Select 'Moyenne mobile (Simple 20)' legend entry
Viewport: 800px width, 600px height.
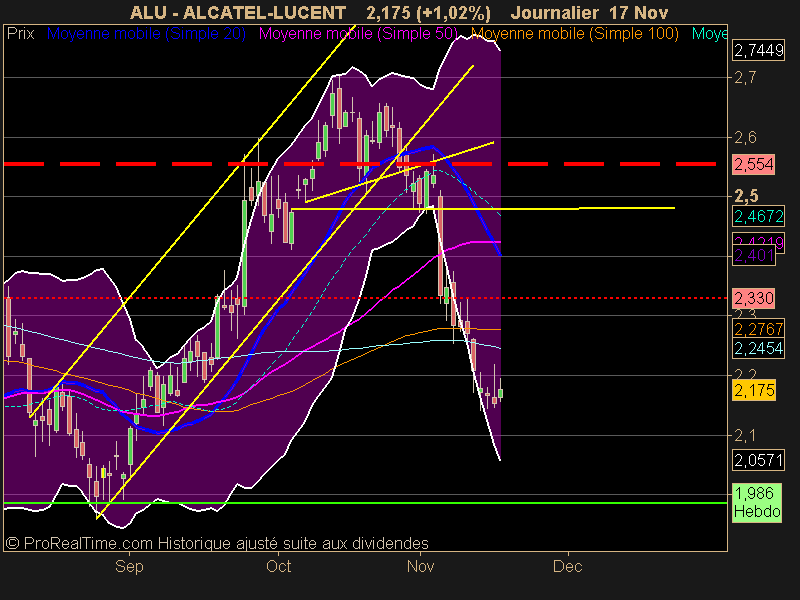click(x=146, y=34)
